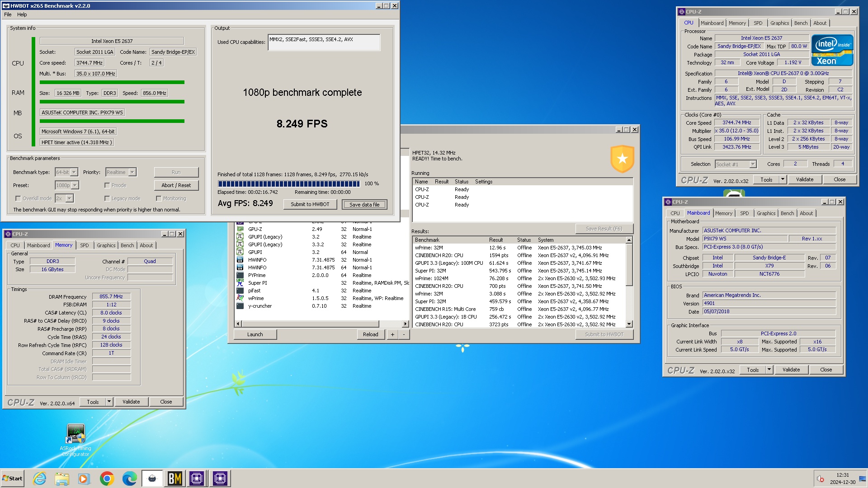Image resolution: width=868 pixels, height=488 pixels.
Task: Click the GPUPI (Legacy) 3.2 pi icon
Action: tap(240, 237)
